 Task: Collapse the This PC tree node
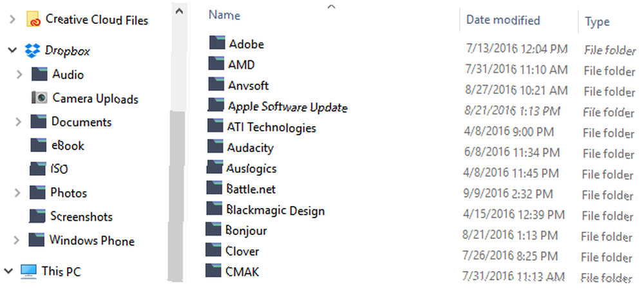[8, 271]
